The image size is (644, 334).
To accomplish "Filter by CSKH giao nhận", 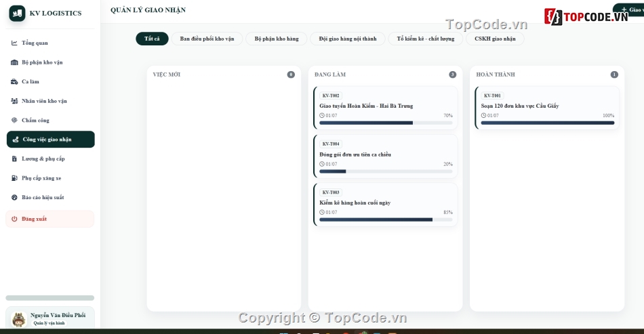I will coord(495,39).
